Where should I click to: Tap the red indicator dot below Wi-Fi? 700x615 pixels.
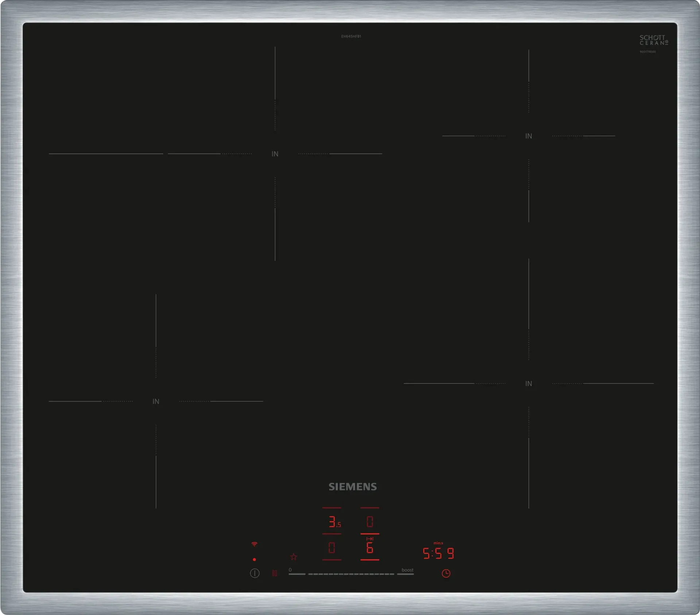(254, 559)
